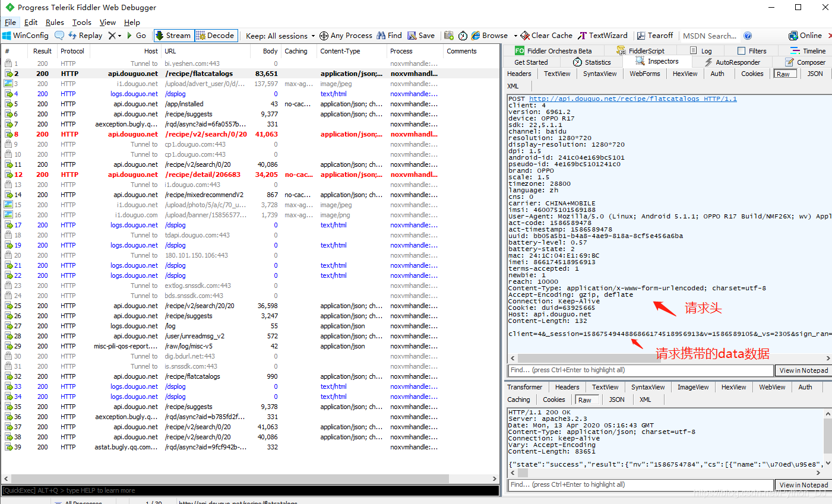
Task: Open the AutoResponder tab
Action: pyautogui.click(x=732, y=62)
